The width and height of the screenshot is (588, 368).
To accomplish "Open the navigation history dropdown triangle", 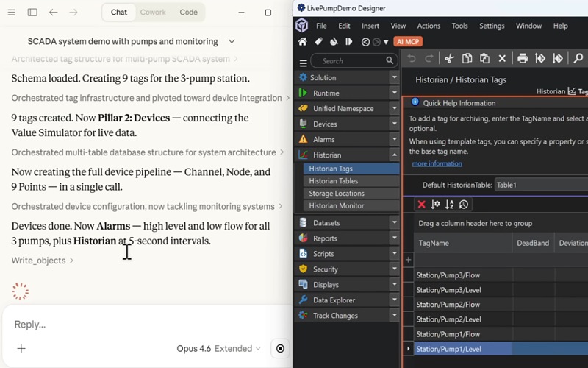I will (x=386, y=42).
